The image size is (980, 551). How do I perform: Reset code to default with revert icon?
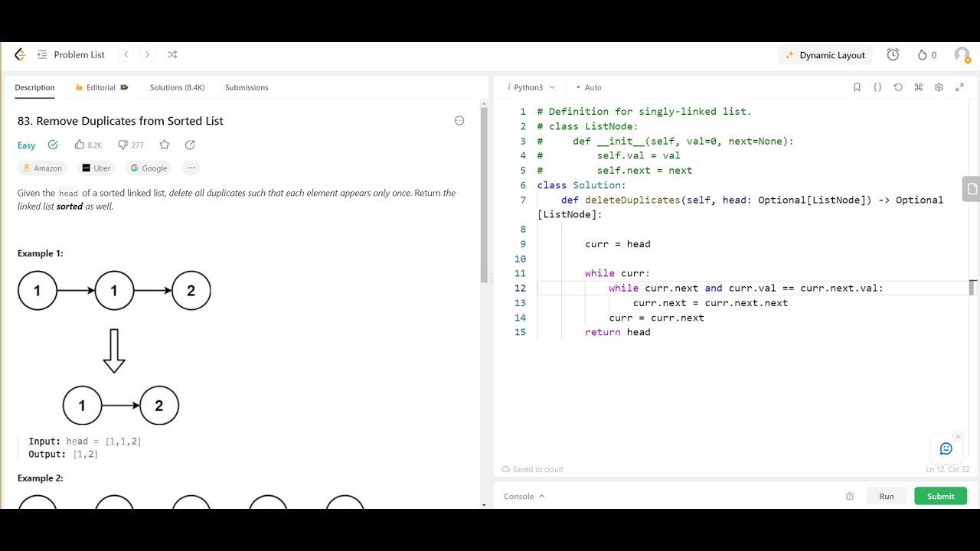point(898,87)
